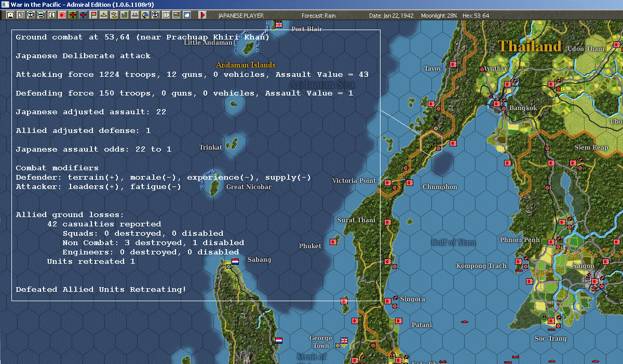Select the Dutch flag at Sabang
This screenshot has height=364, width=623.
click(235, 261)
